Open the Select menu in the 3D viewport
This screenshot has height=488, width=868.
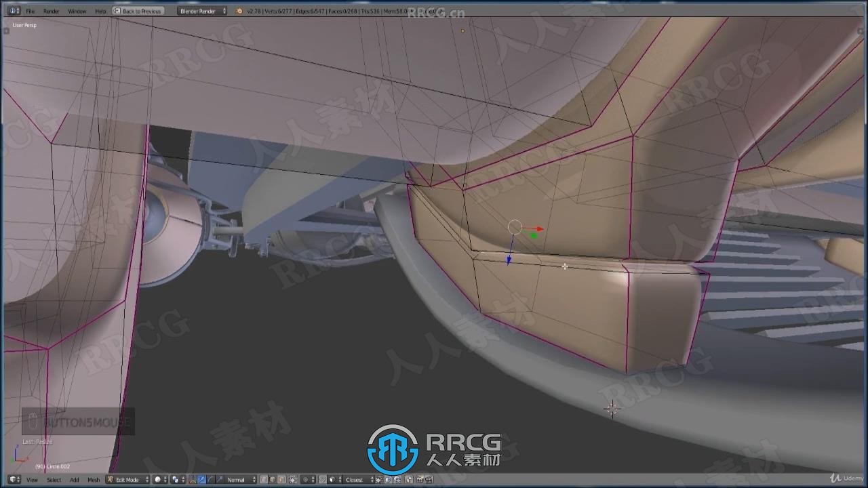point(54,480)
